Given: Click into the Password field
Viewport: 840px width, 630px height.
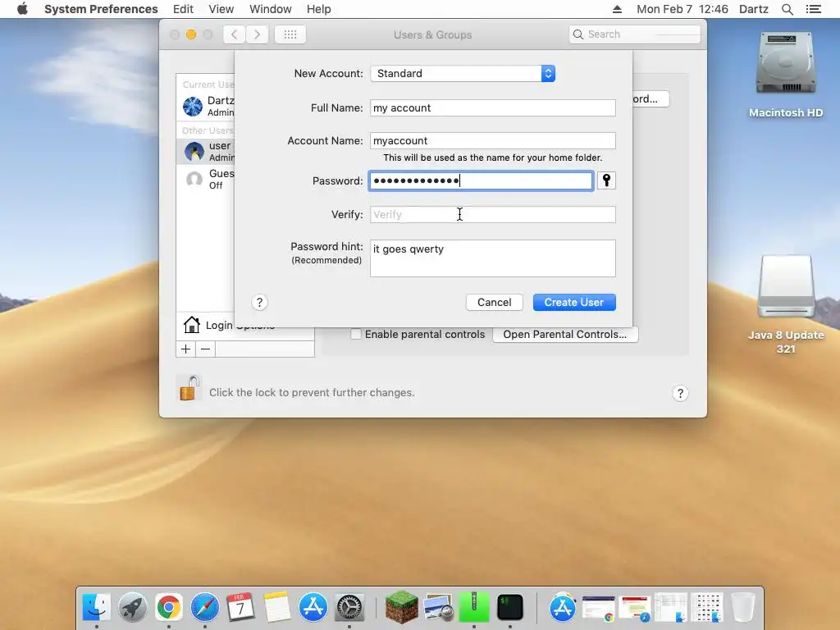Looking at the screenshot, I should 481,180.
